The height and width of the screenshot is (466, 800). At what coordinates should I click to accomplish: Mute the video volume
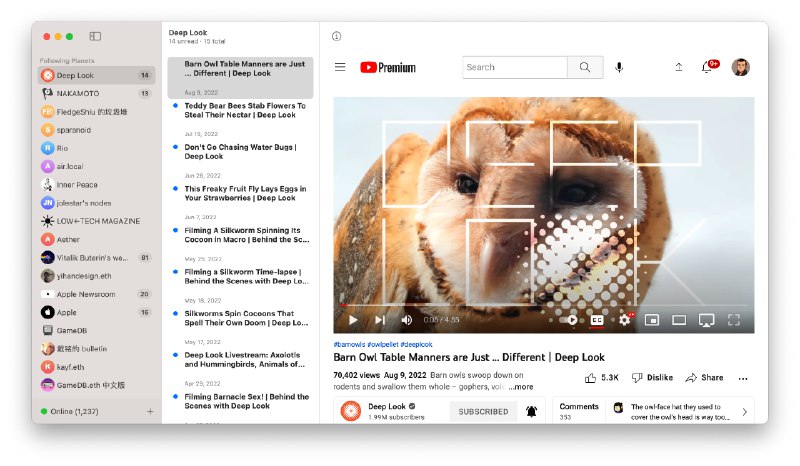(406, 320)
